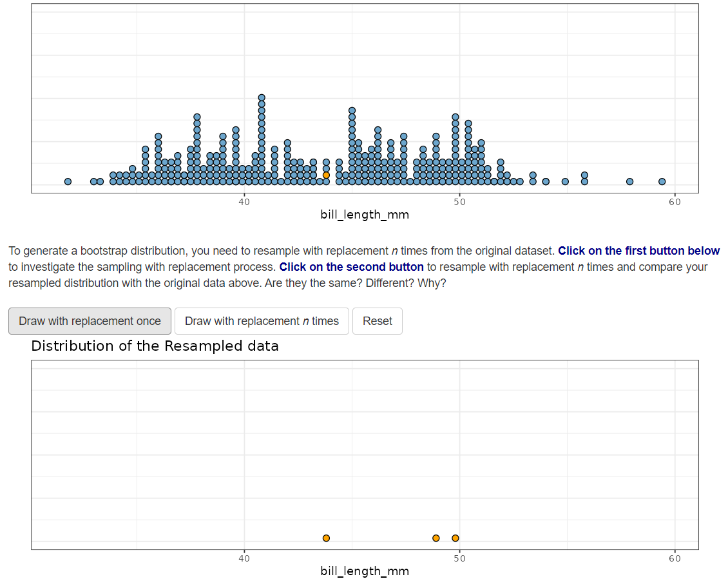Click the middle orange dot in the resampled plot

pyautogui.click(x=436, y=538)
